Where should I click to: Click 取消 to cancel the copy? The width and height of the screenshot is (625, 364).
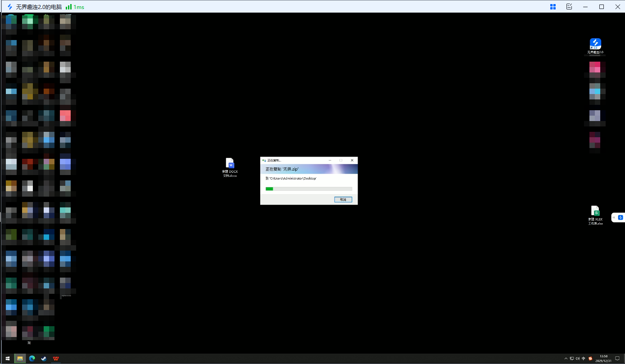pyautogui.click(x=343, y=199)
